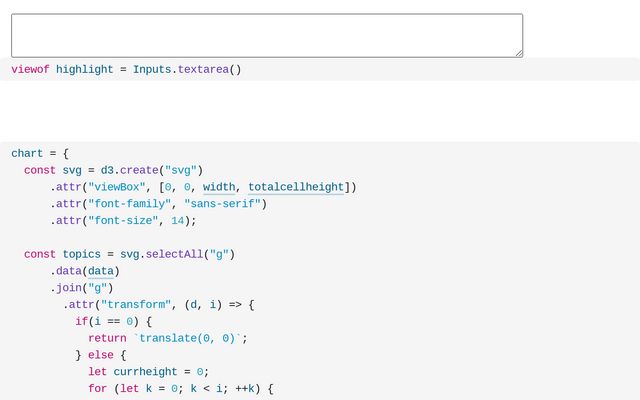This screenshot has height=400, width=640.
Task: Click the if(i == 0) condition
Action: 112,322
